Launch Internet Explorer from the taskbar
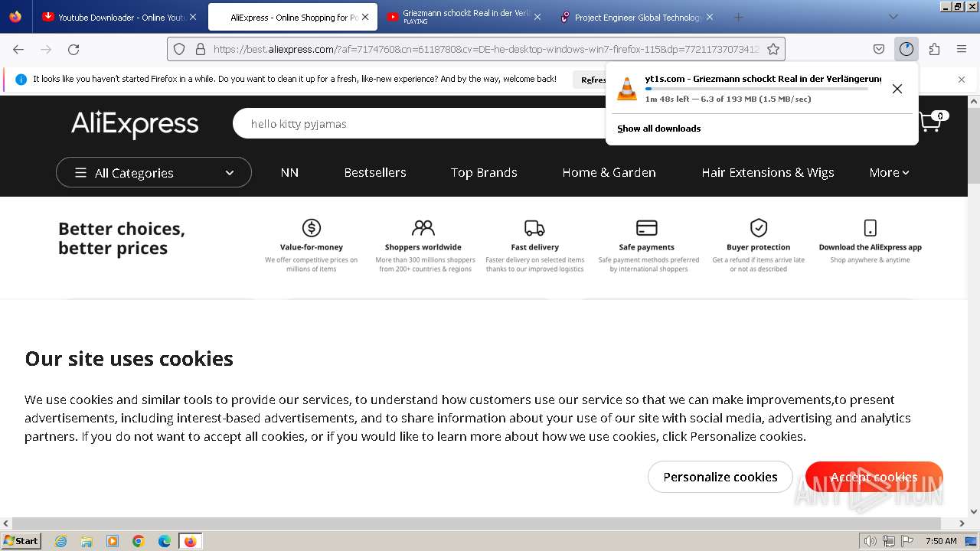Viewport: 980px width, 551px height. pos(61,541)
